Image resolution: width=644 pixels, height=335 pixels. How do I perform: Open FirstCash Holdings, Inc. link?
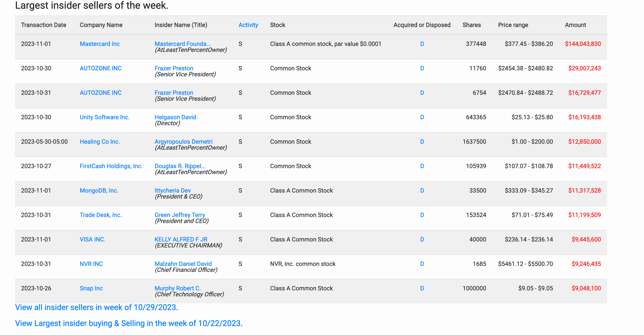pyautogui.click(x=111, y=166)
